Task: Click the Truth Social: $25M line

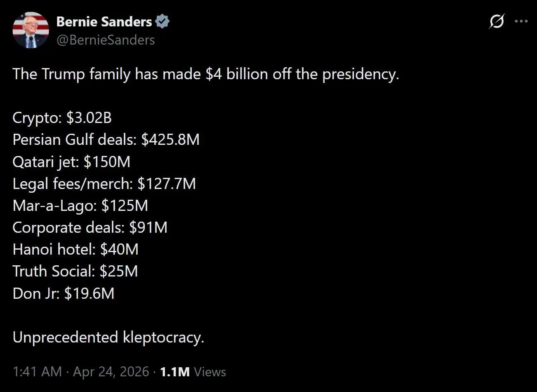Action: pos(75,271)
